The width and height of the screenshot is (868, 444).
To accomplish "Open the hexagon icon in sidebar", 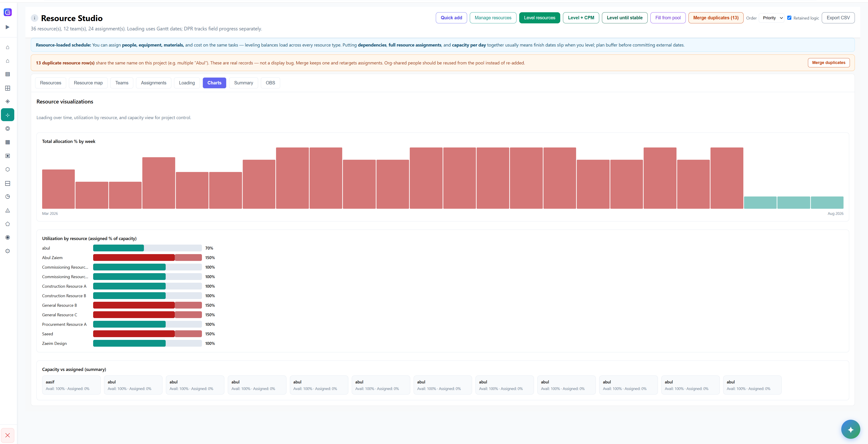I will click(7, 169).
